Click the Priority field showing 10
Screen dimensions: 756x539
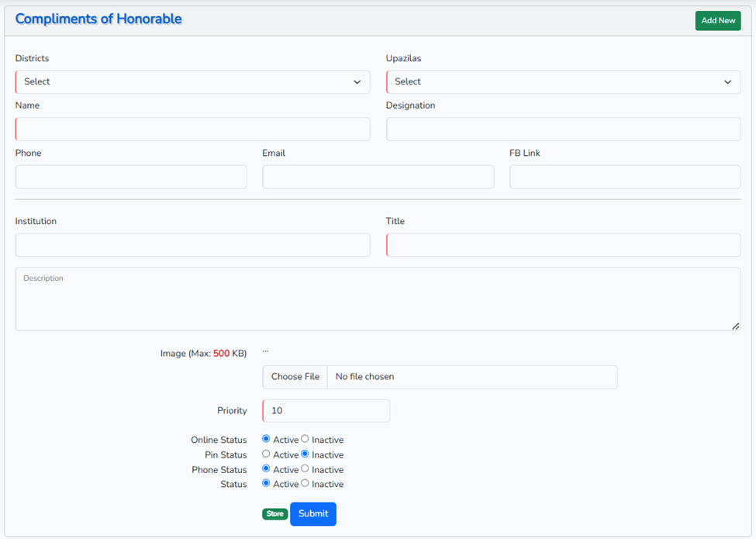(326, 411)
